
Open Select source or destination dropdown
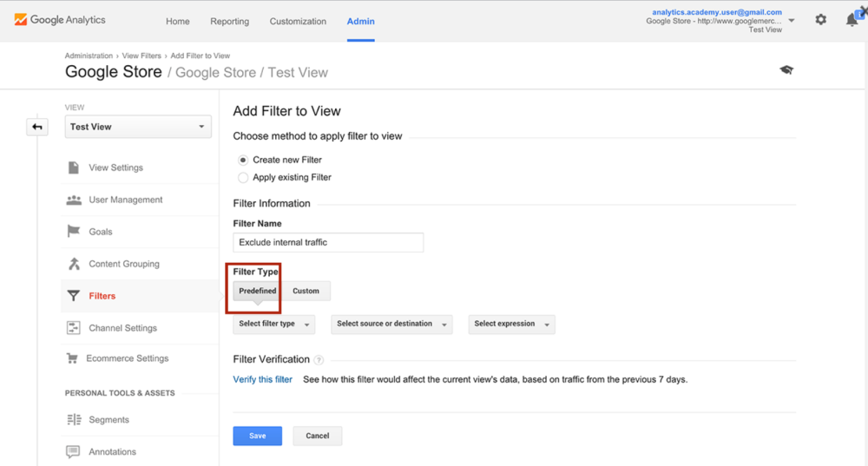[x=391, y=324]
